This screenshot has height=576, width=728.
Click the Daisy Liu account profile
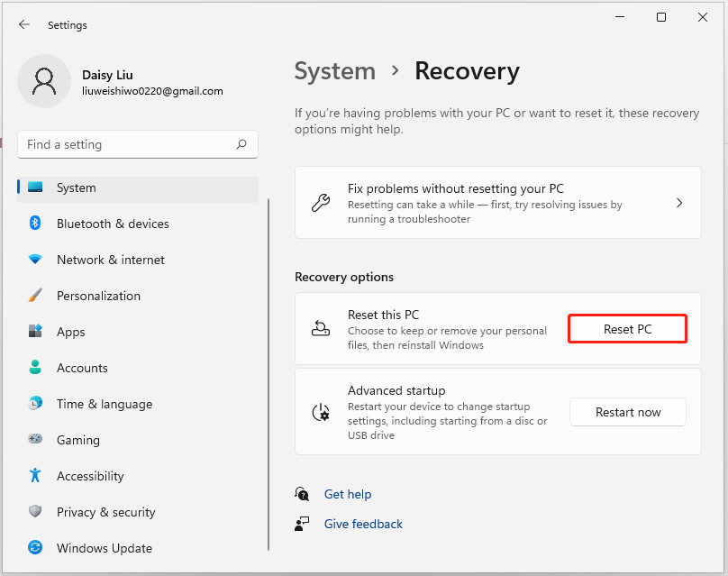point(108,81)
